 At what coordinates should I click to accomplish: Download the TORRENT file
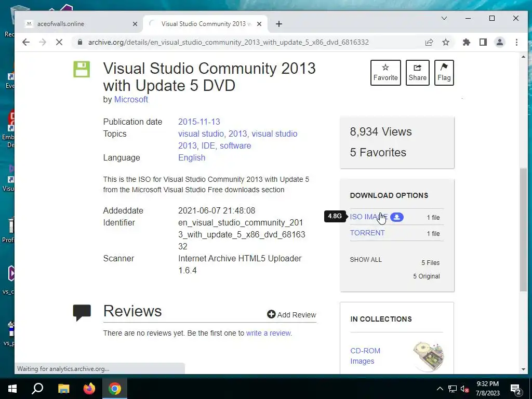tap(367, 233)
